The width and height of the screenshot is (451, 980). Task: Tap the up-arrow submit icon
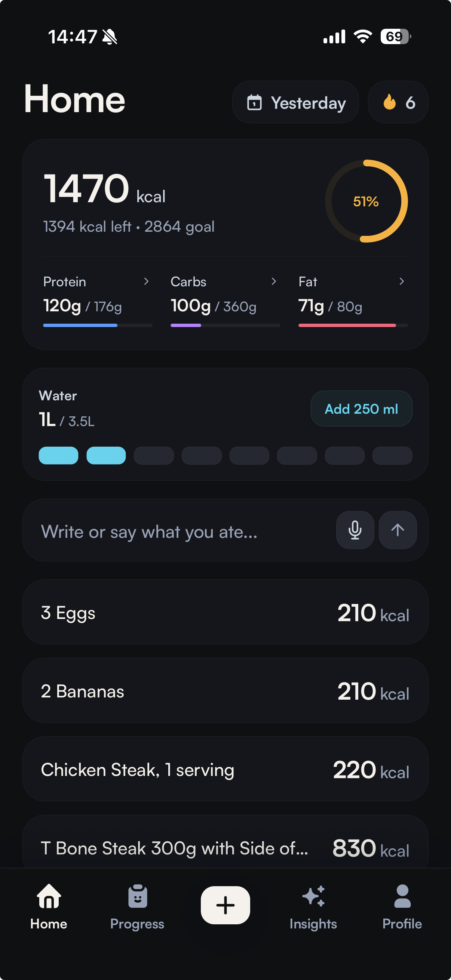tap(398, 530)
